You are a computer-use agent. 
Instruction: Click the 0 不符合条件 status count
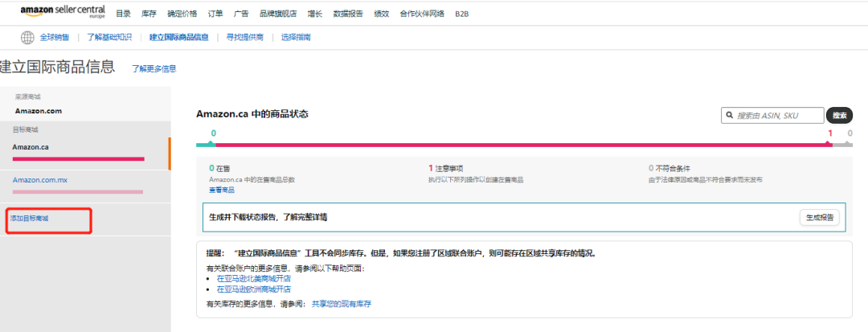click(x=669, y=168)
